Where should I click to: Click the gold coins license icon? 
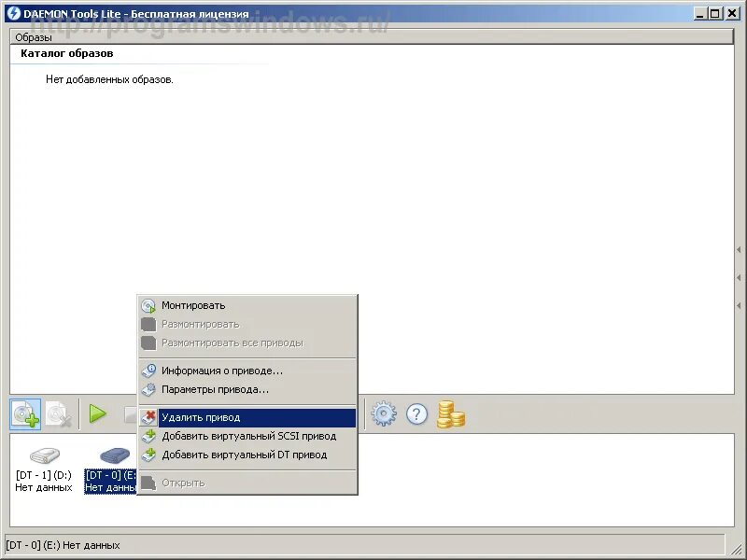click(x=451, y=414)
